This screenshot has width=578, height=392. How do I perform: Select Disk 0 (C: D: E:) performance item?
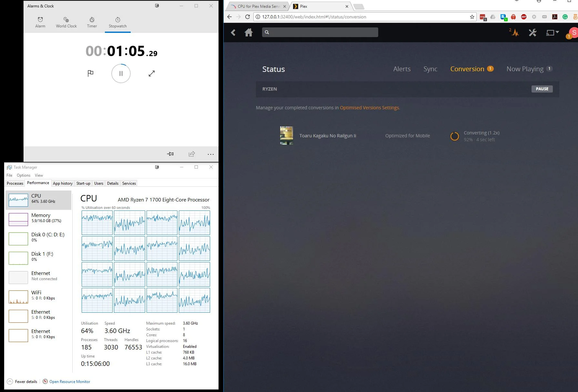(x=38, y=239)
